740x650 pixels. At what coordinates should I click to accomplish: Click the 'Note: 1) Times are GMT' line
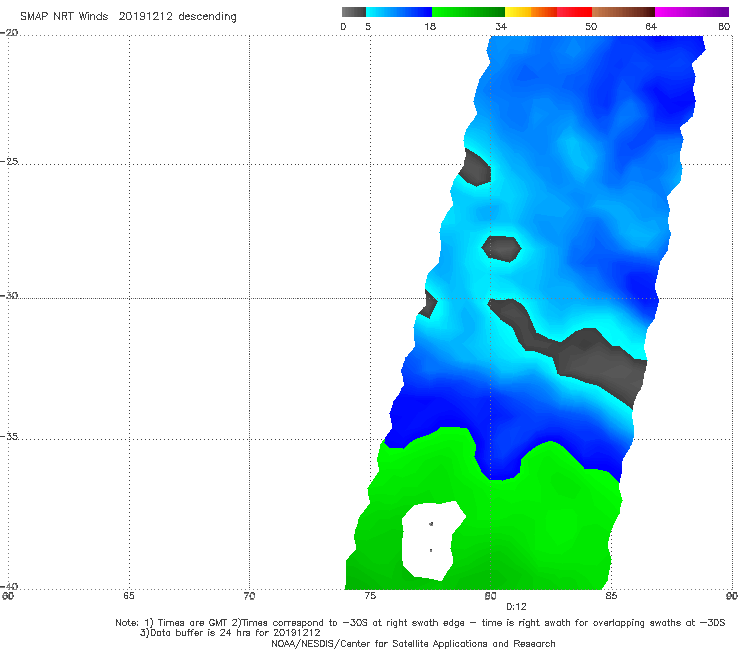tap(420, 623)
